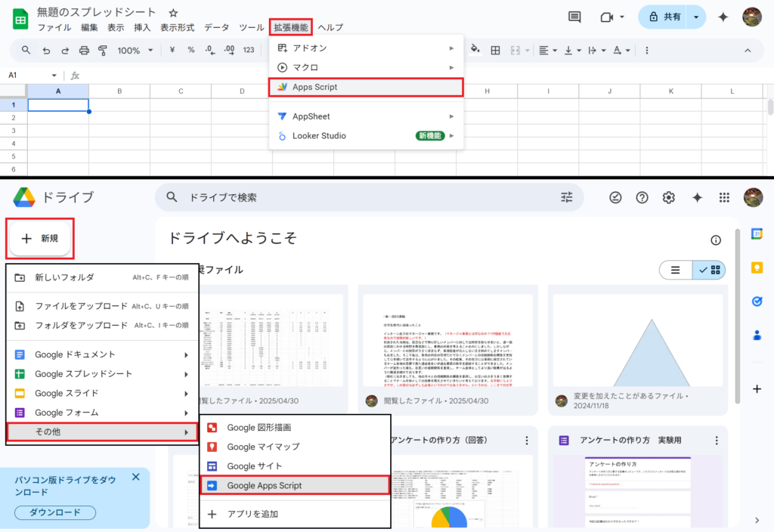Open the 123 number format button
The image size is (774, 532).
point(249,51)
